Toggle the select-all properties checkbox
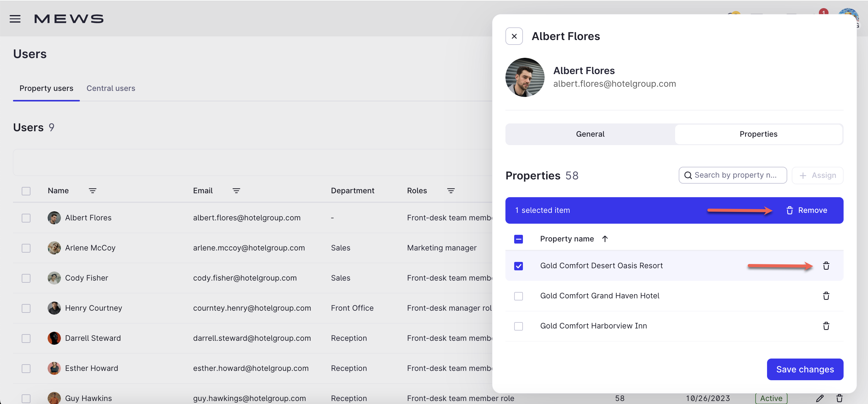Image resolution: width=868 pixels, height=404 pixels. coord(518,239)
